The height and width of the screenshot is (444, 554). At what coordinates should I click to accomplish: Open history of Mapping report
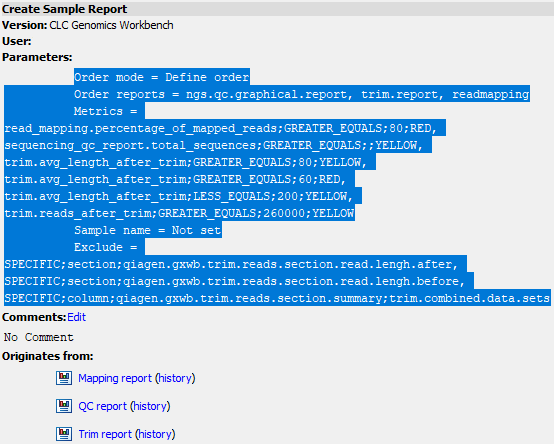click(175, 378)
